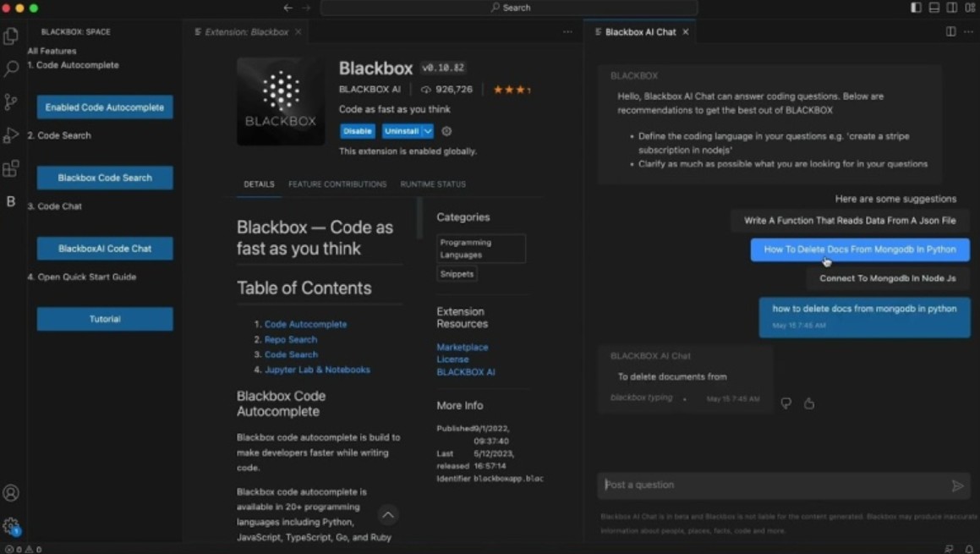The height and width of the screenshot is (554, 980).
Task: Expand the Uninstall dropdown arrow
Action: 428,131
